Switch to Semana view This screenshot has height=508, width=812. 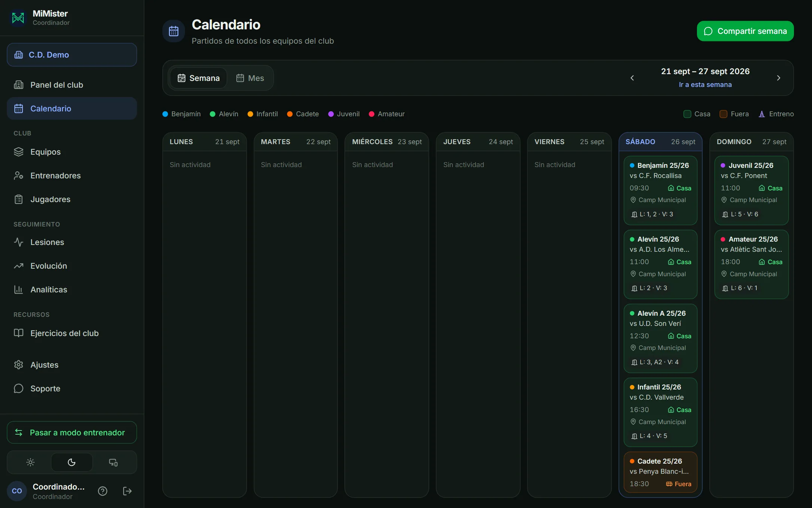click(x=198, y=78)
